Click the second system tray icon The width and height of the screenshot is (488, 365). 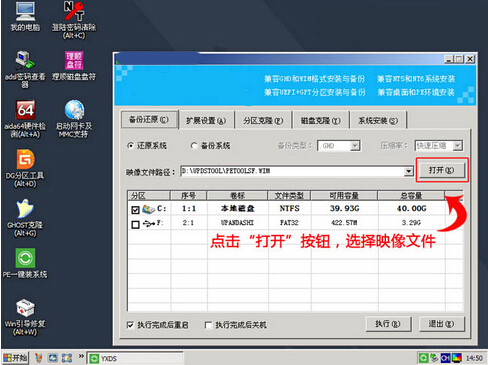coord(434,358)
